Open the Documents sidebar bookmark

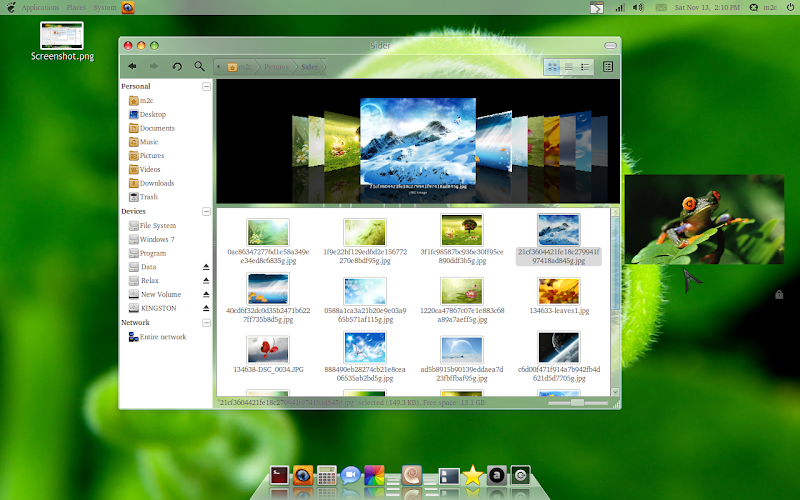coord(152,128)
